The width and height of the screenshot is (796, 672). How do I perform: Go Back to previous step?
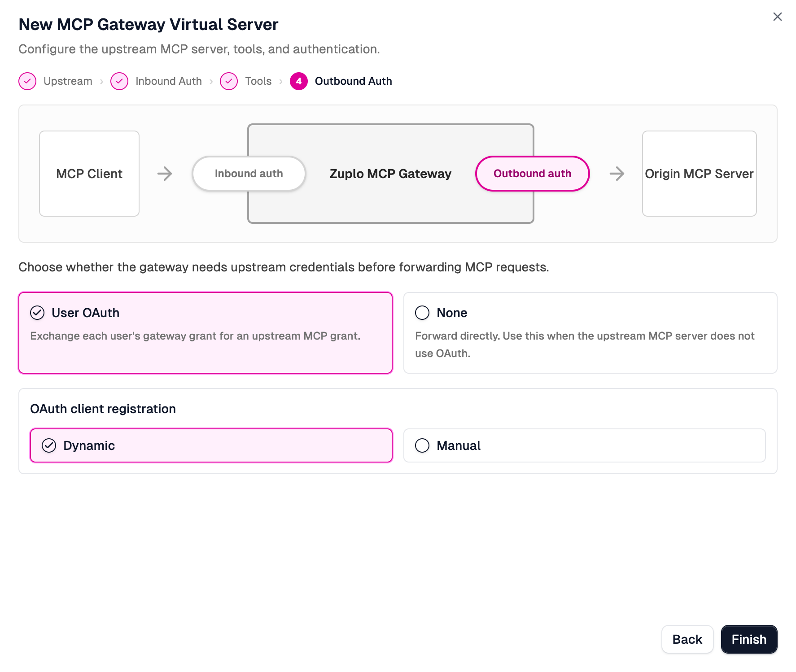[687, 639]
